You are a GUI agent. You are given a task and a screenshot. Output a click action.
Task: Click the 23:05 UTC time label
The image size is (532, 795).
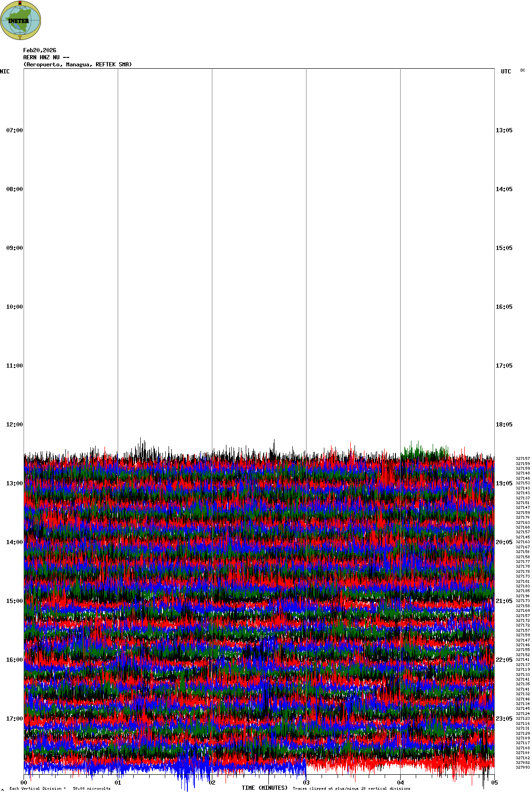pyautogui.click(x=504, y=719)
